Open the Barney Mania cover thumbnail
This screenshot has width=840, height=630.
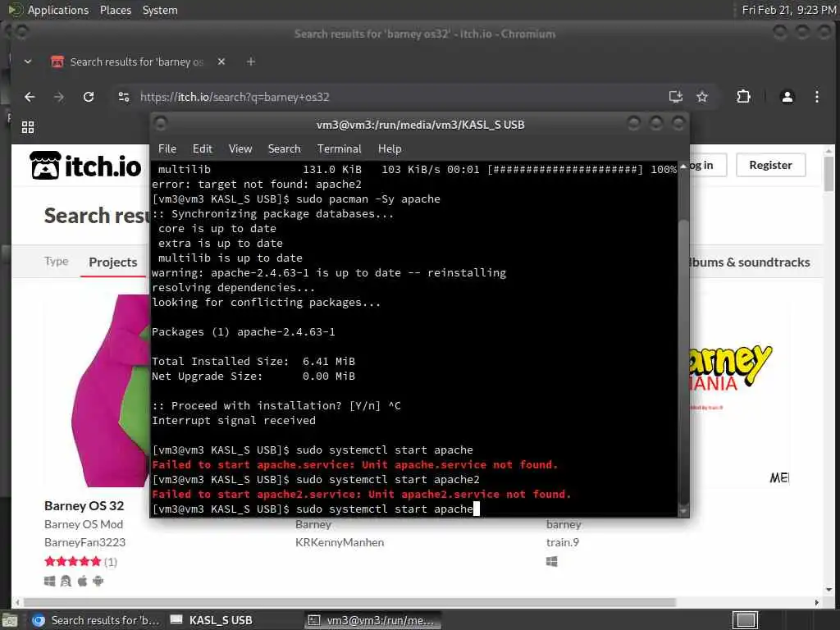740,390
